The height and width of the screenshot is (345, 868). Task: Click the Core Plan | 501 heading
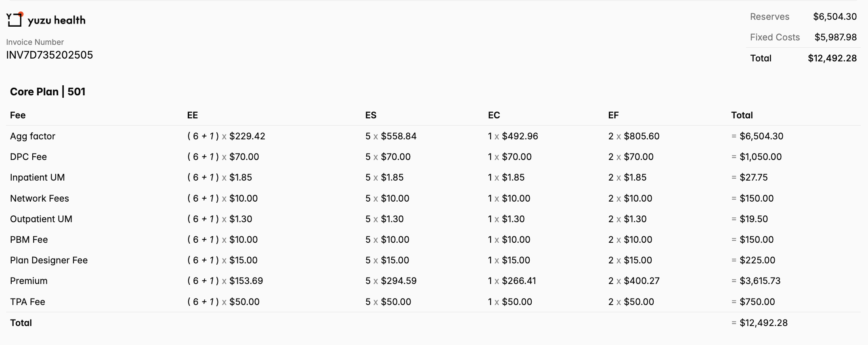coord(48,92)
